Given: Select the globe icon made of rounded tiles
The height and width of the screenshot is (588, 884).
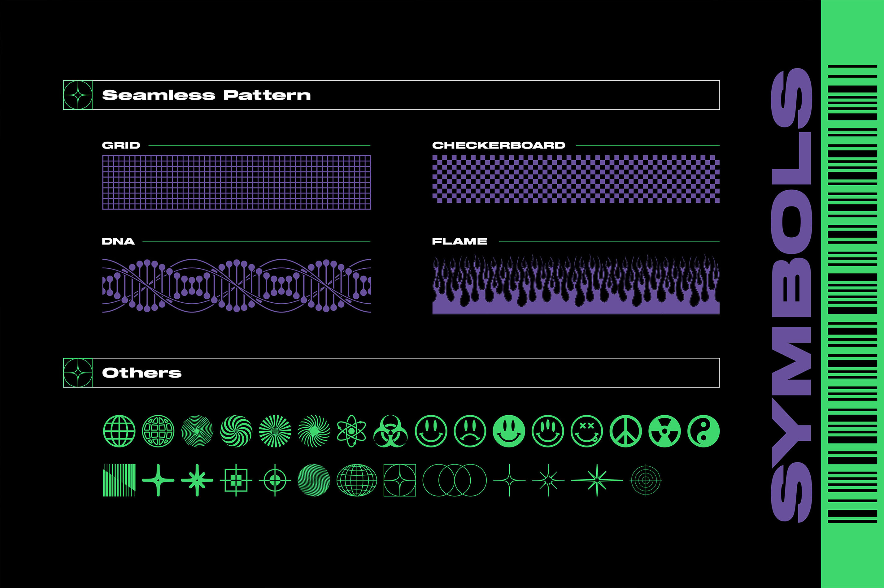Looking at the screenshot, I should coord(158,431).
